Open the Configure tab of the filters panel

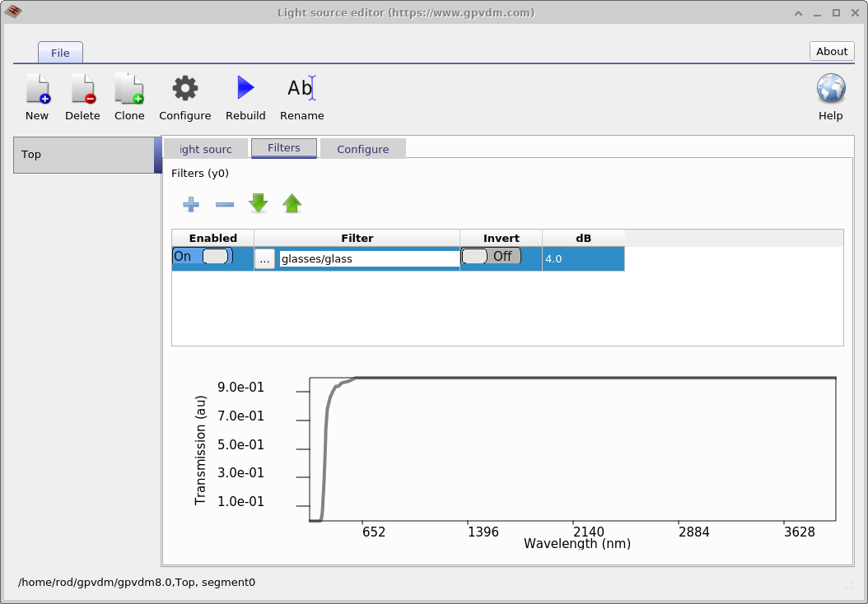(362, 149)
